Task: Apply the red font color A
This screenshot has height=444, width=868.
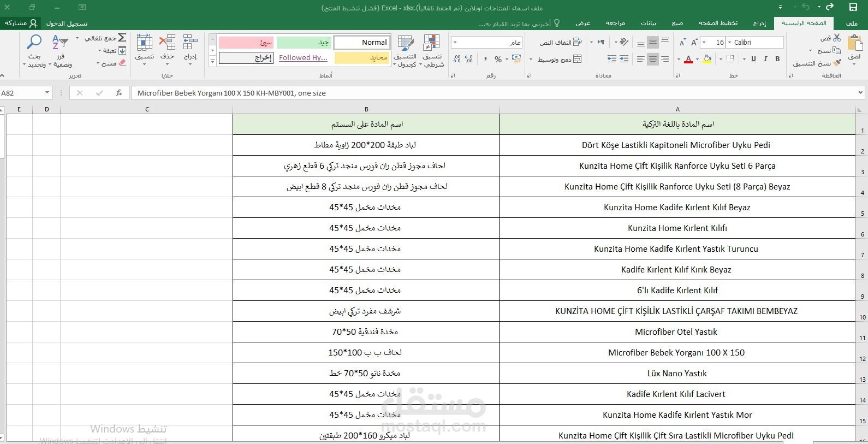Action: [x=688, y=59]
